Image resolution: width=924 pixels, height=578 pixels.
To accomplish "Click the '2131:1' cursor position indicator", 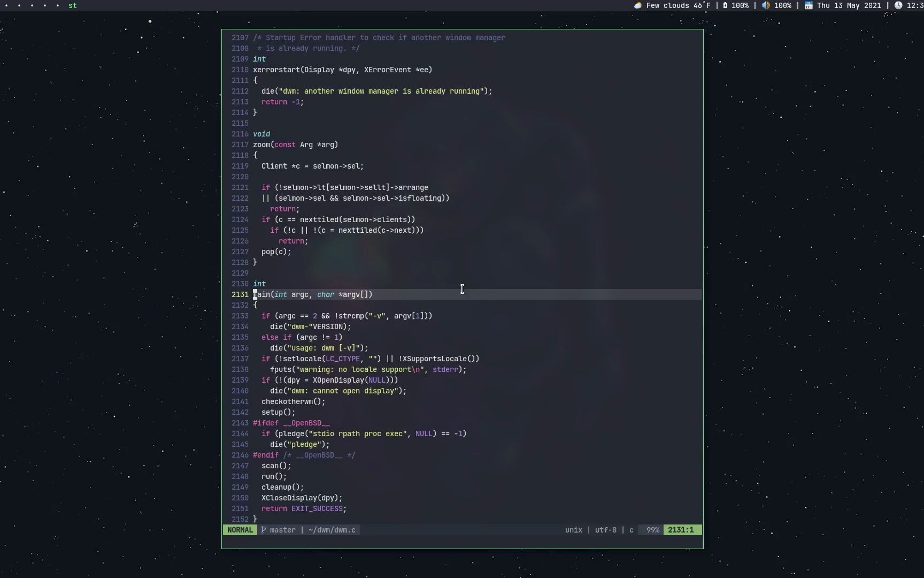I will (681, 530).
